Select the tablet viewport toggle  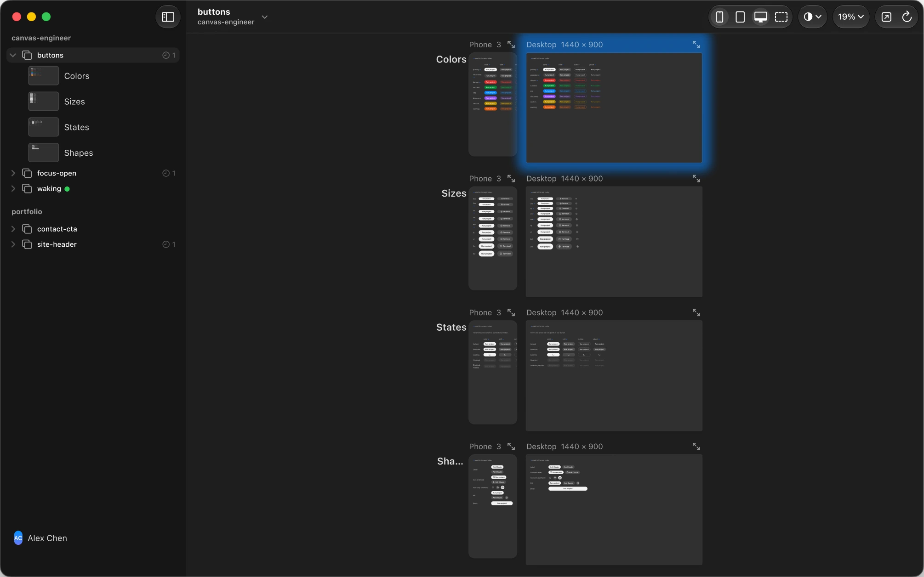tap(740, 17)
